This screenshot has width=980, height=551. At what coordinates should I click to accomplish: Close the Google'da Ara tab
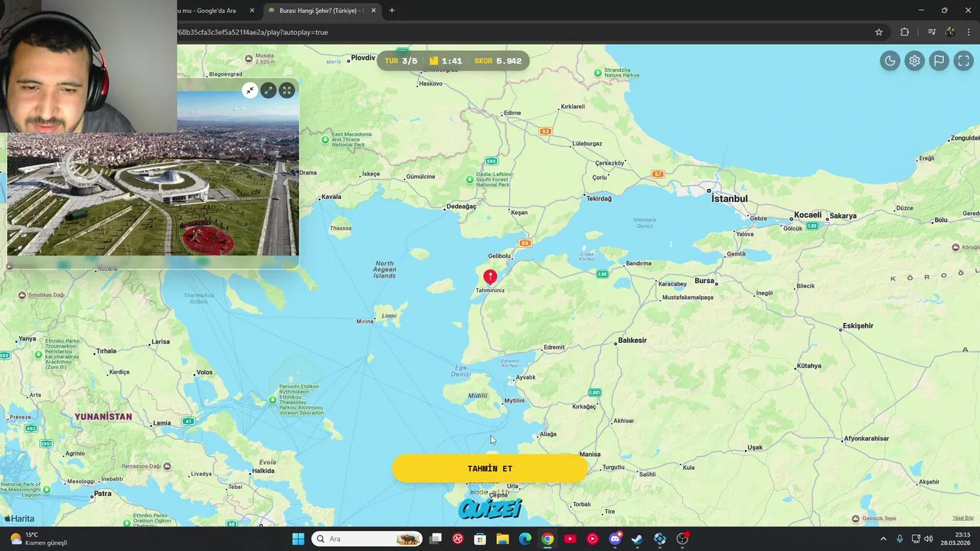(x=252, y=11)
